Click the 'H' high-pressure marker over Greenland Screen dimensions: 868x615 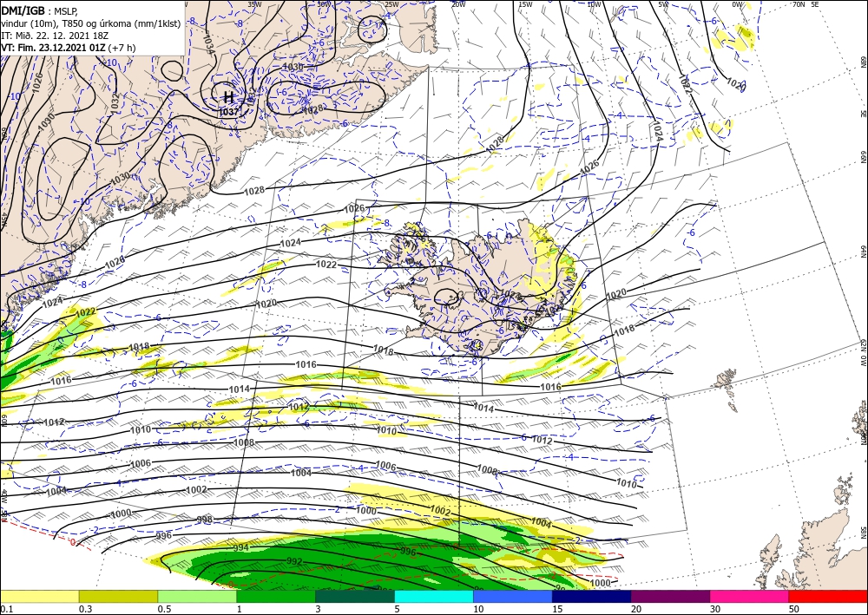point(228,98)
